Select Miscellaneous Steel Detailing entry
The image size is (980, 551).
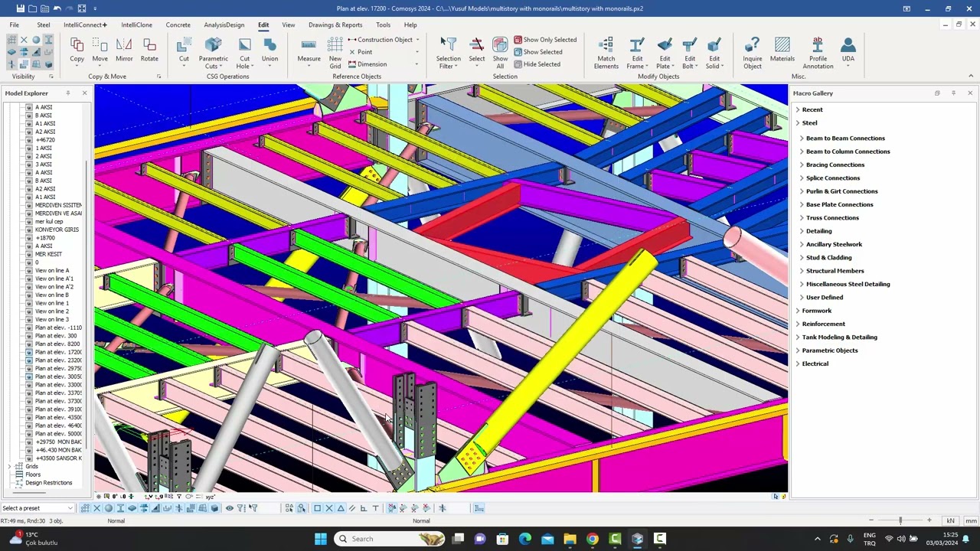click(848, 284)
